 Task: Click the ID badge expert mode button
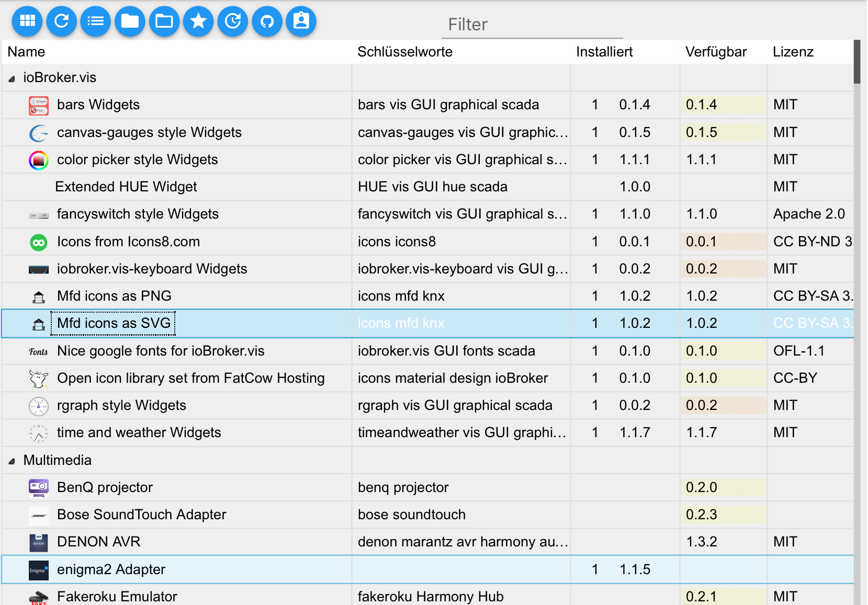301,21
